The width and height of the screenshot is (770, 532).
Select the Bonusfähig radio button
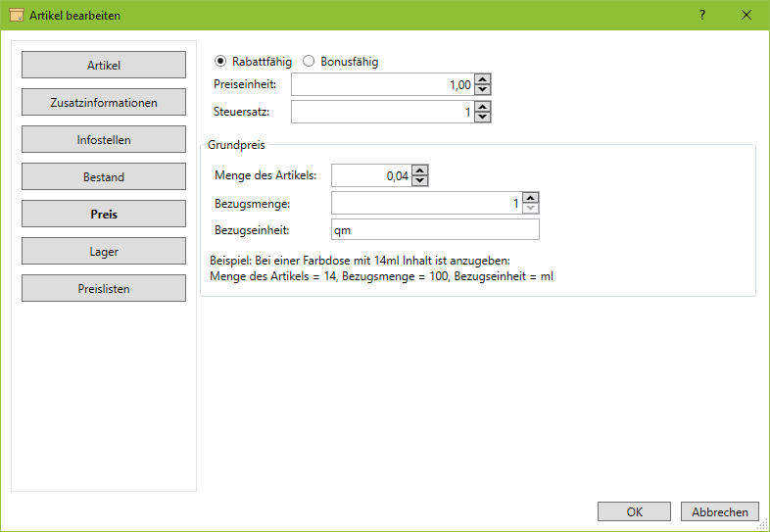(309, 62)
